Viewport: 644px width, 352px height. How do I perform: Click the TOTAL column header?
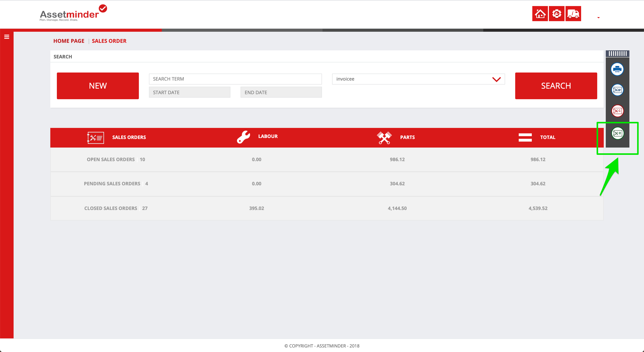pyautogui.click(x=548, y=137)
